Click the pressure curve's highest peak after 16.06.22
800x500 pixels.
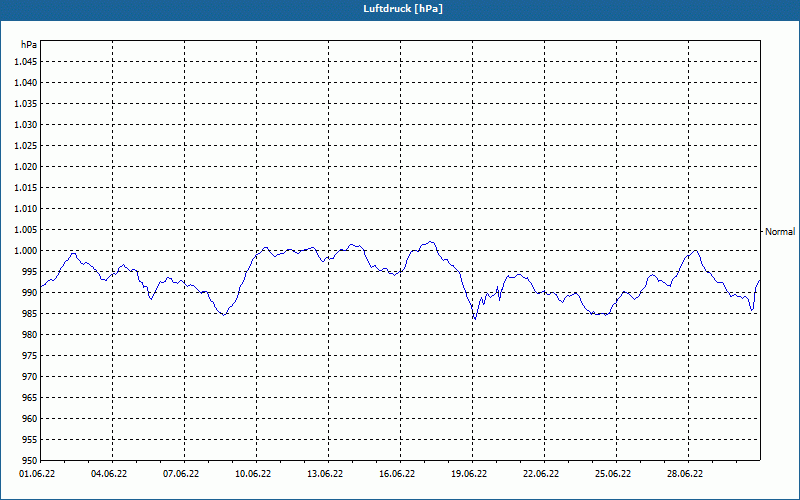pyautogui.click(x=432, y=242)
